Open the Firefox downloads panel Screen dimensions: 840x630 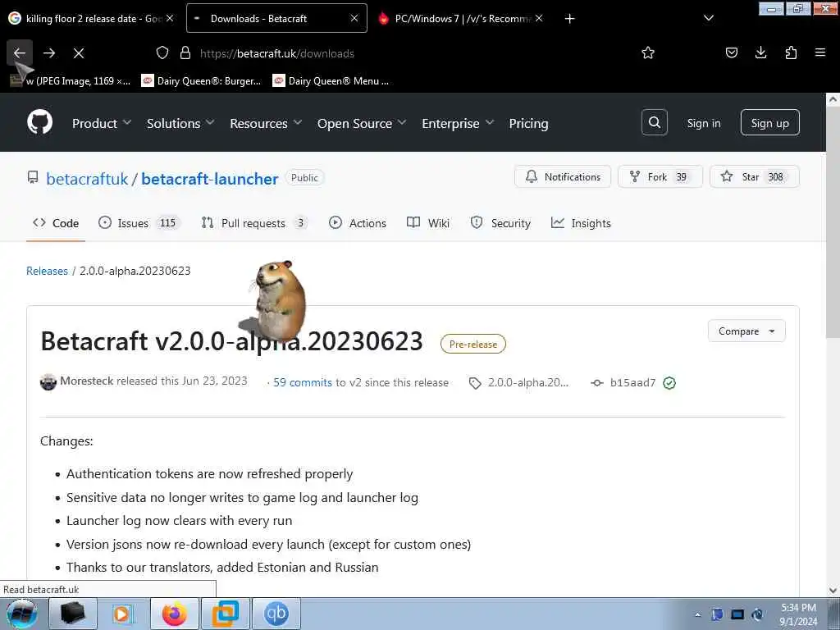pos(760,52)
